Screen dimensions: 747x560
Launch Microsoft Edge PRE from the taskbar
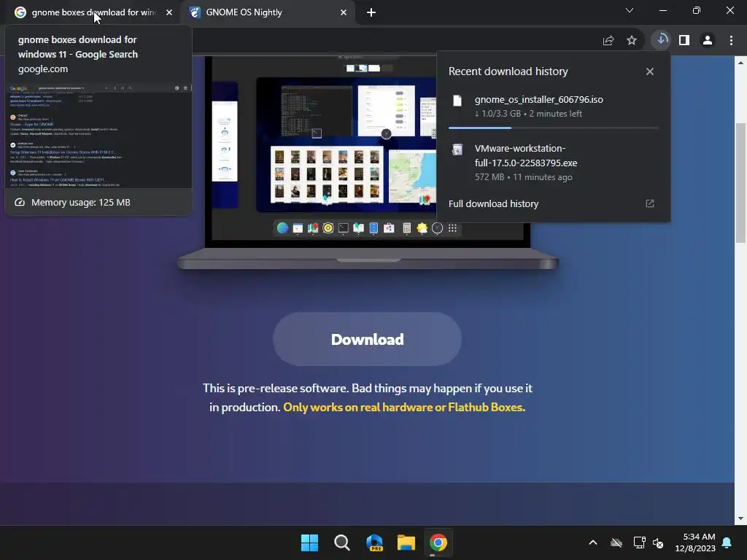click(374, 542)
